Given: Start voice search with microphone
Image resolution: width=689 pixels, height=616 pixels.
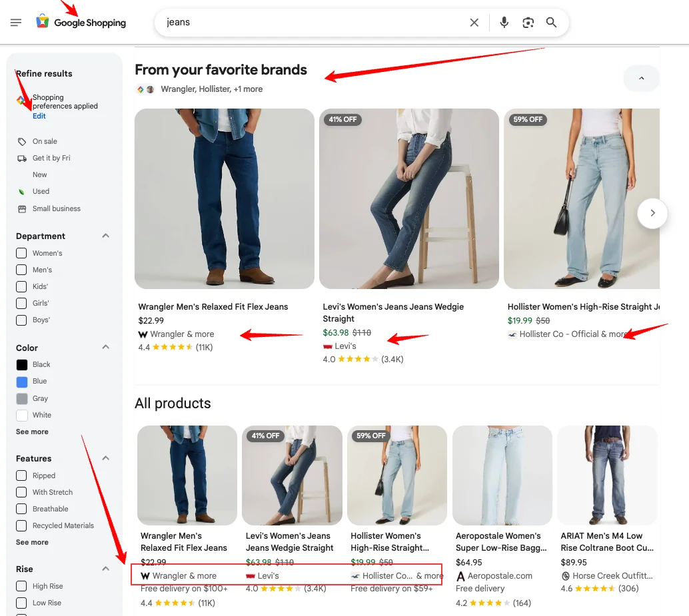Looking at the screenshot, I should [x=504, y=23].
